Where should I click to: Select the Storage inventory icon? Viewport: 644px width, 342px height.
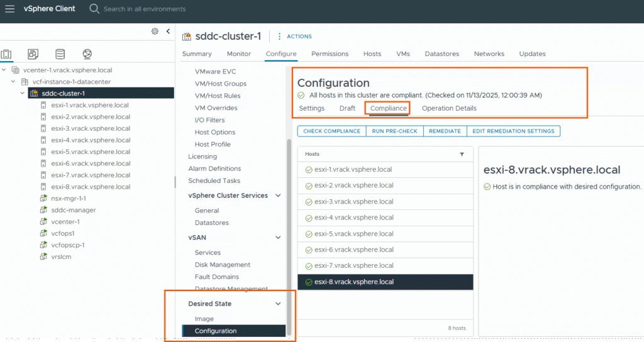(60, 54)
